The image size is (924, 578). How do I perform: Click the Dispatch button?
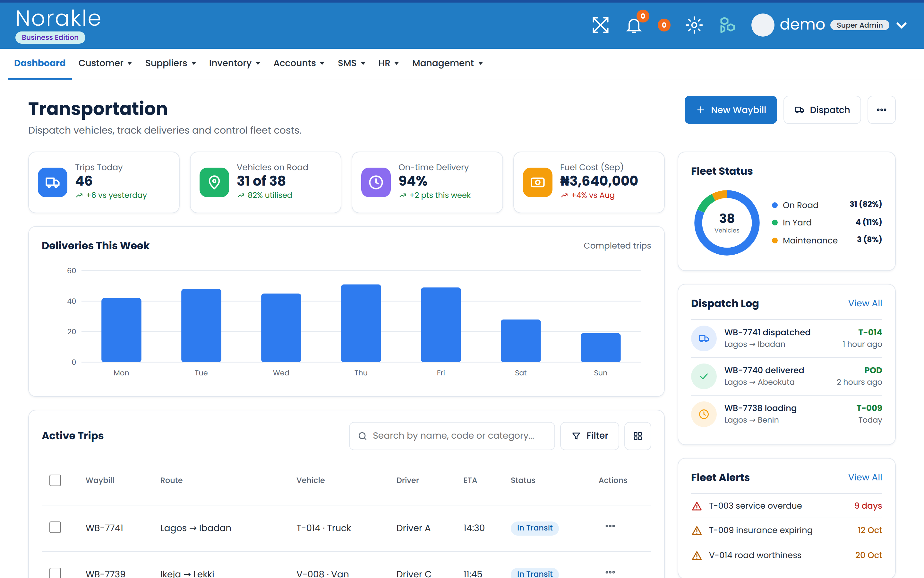822,110
